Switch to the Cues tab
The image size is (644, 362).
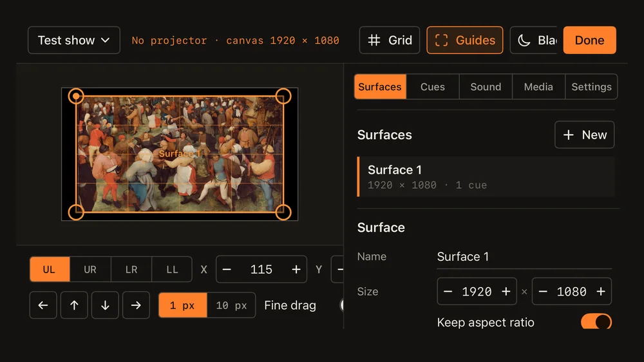[433, 87]
